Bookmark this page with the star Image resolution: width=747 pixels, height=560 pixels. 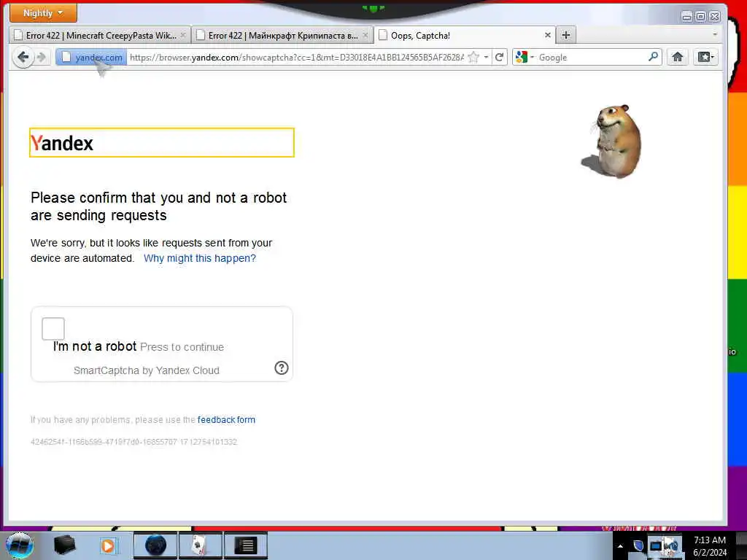[x=473, y=58]
